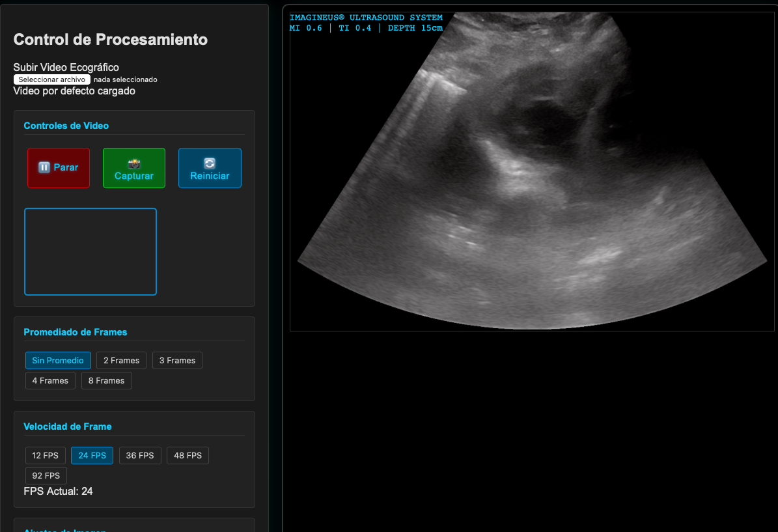778x532 pixels.
Task: Set frame averaging to 2 Frames
Action: (121, 361)
